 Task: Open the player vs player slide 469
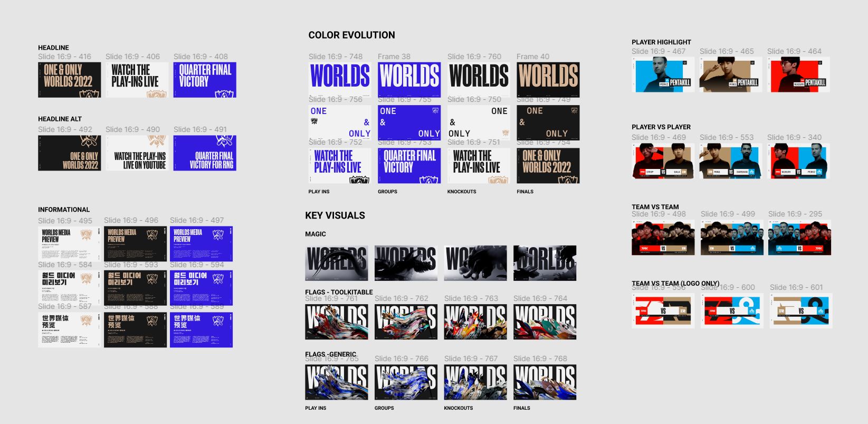[x=663, y=161]
